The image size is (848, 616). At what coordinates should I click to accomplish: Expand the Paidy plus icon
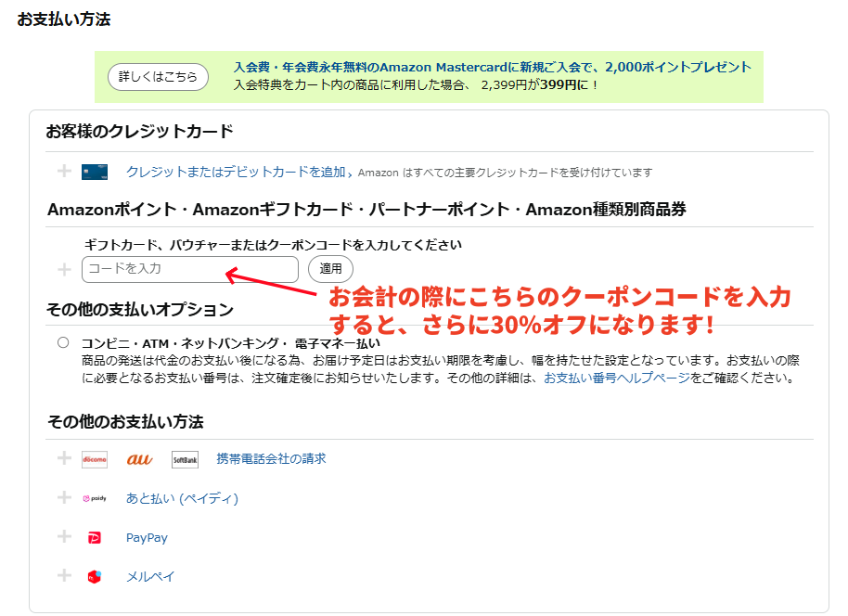coord(64,497)
